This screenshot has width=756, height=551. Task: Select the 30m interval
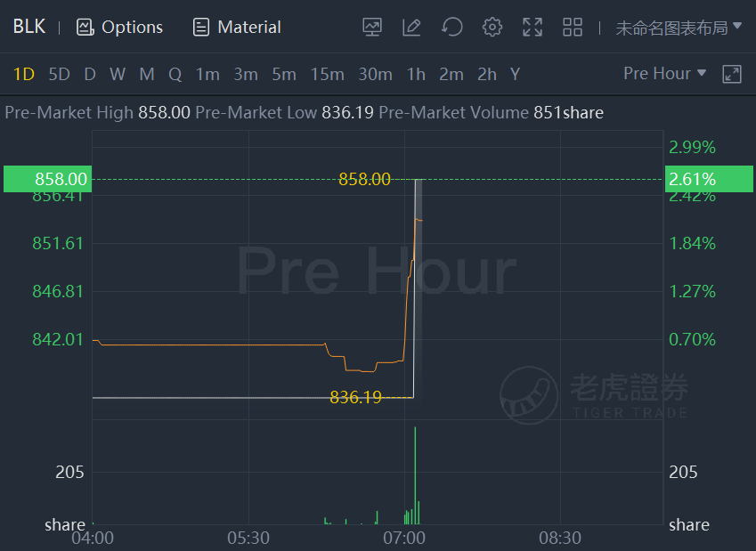pyautogui.click(x=375, y=74)
